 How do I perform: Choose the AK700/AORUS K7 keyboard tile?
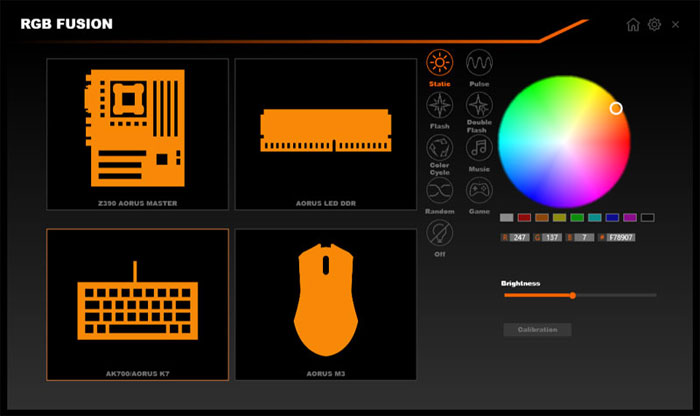[x=137, y=304]
